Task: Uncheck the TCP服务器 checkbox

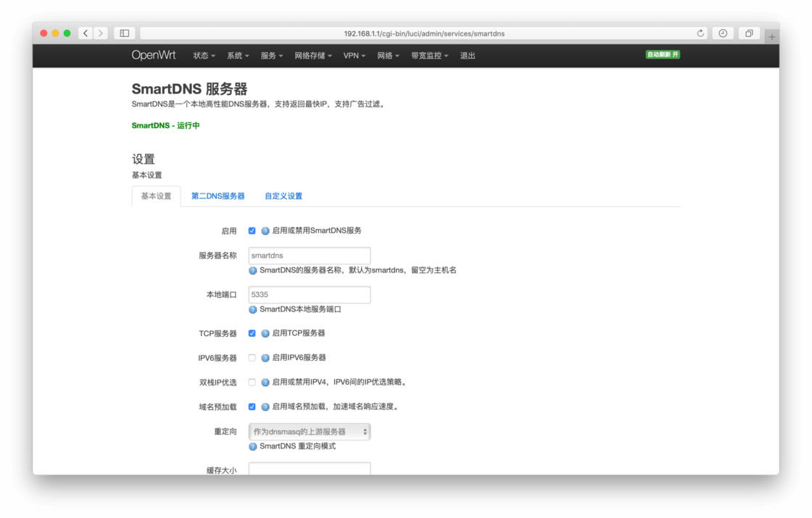Action: tap(250, 333)
